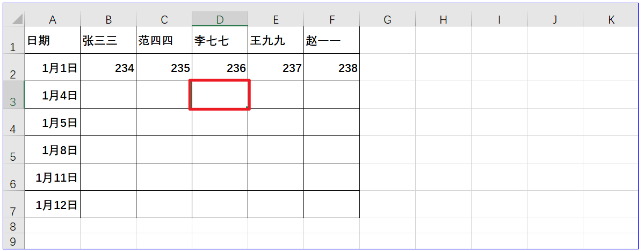Click the header cell 赵一一

pyautogui.click(x=331, y=40)
